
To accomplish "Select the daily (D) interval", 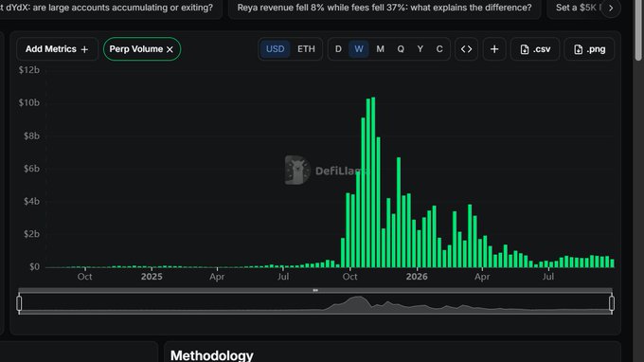I will 338,49.
